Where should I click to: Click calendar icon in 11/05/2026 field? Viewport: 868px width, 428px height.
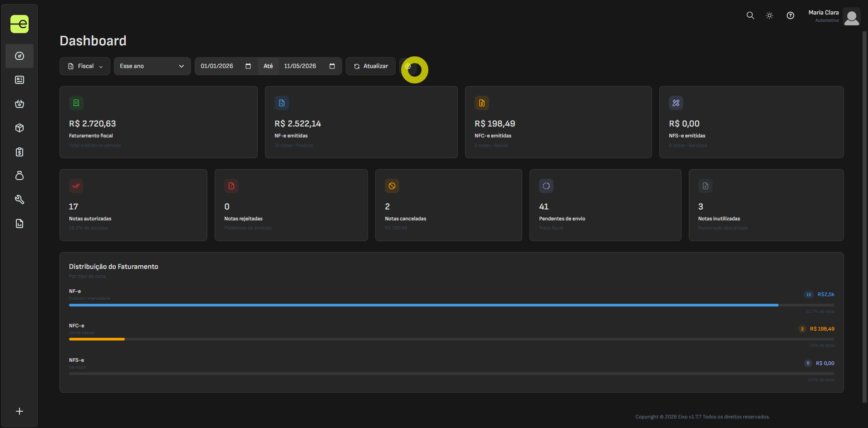coord(332,66)
